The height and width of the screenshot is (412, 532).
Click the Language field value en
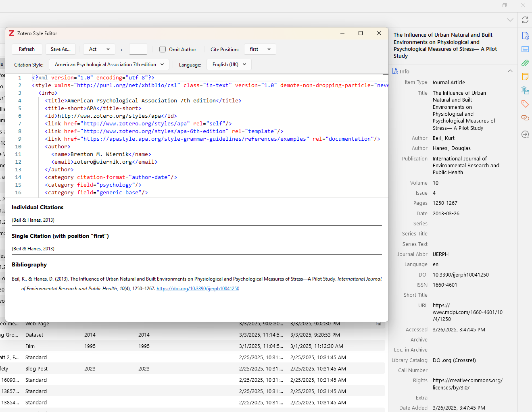pos(436,264)
